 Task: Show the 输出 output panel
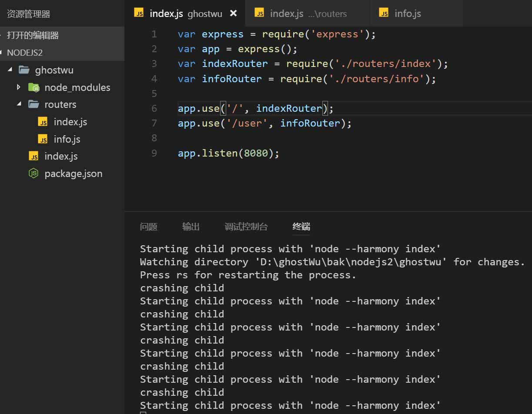191,227
